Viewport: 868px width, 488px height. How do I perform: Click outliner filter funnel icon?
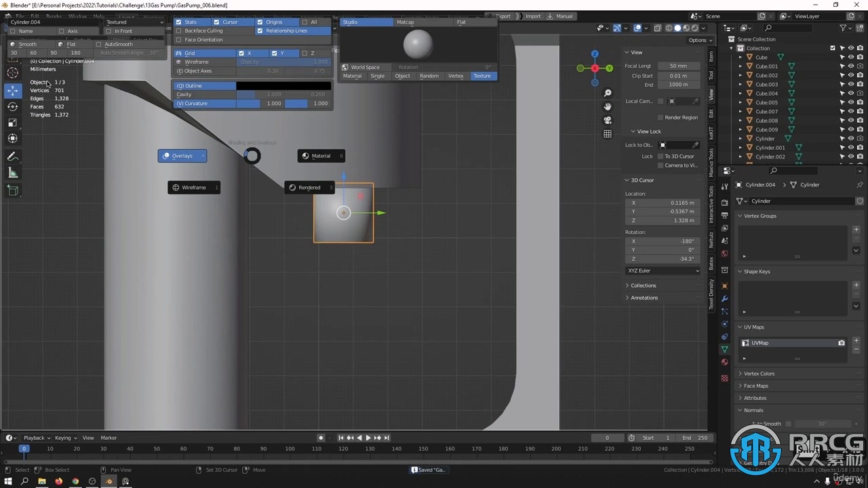coord(843,28)
